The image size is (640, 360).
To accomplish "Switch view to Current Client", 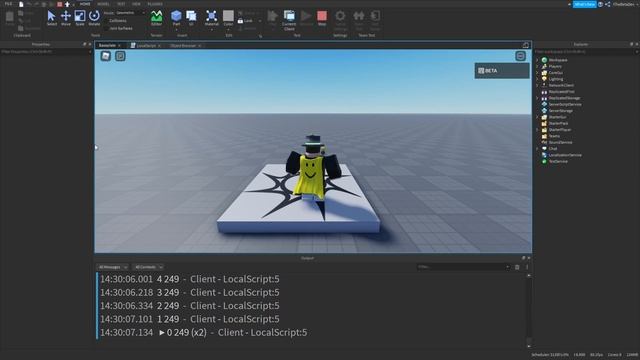I will pyautogui.click(x=289, y=20).
